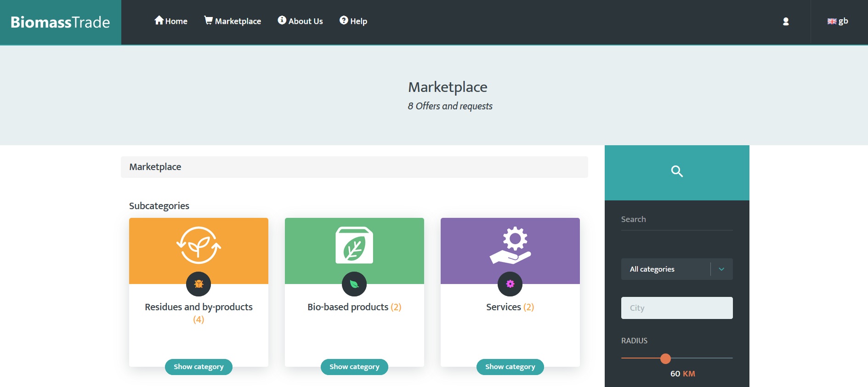868x387 pixels.
Task: Click the About Us info icon
Action: pyautogui.click(x=282, y=20)
